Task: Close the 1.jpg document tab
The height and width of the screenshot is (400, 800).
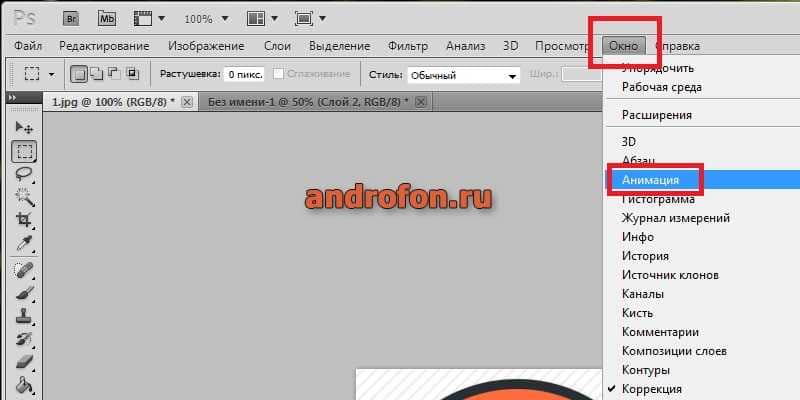Action: click(x=187, y=102)
